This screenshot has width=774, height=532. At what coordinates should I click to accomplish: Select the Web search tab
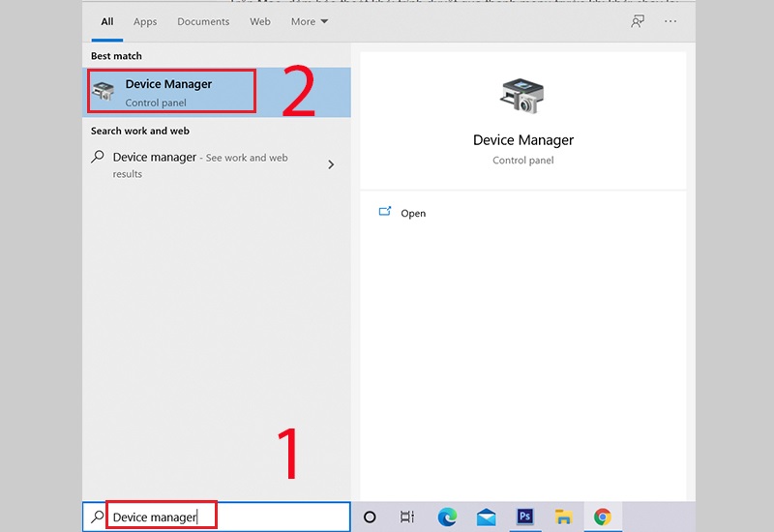(x=260, y=21)
